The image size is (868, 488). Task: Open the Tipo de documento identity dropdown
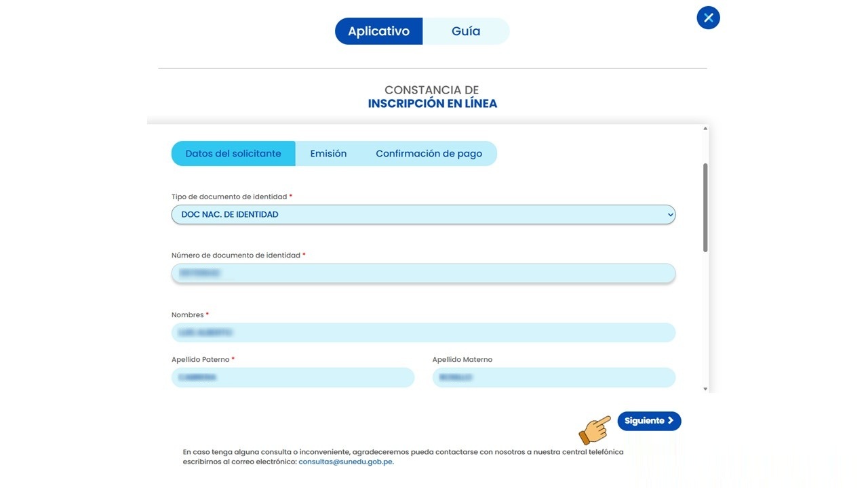(423, 214)
